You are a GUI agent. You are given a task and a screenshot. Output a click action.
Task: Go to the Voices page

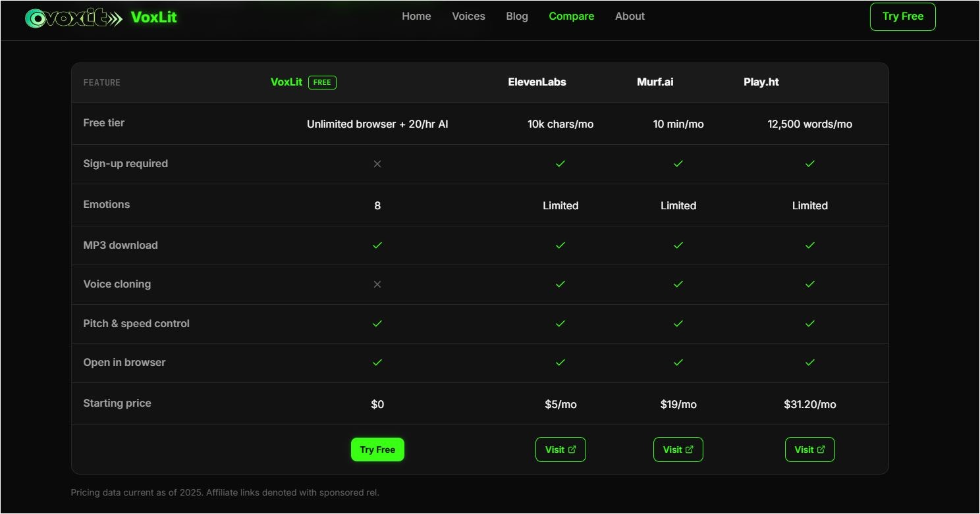[x=468, y=16]
